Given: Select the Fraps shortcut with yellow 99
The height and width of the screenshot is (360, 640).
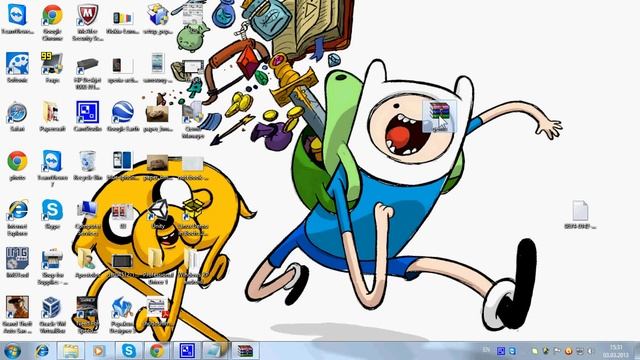Looking at the screenshot, I should coord(52,64).
